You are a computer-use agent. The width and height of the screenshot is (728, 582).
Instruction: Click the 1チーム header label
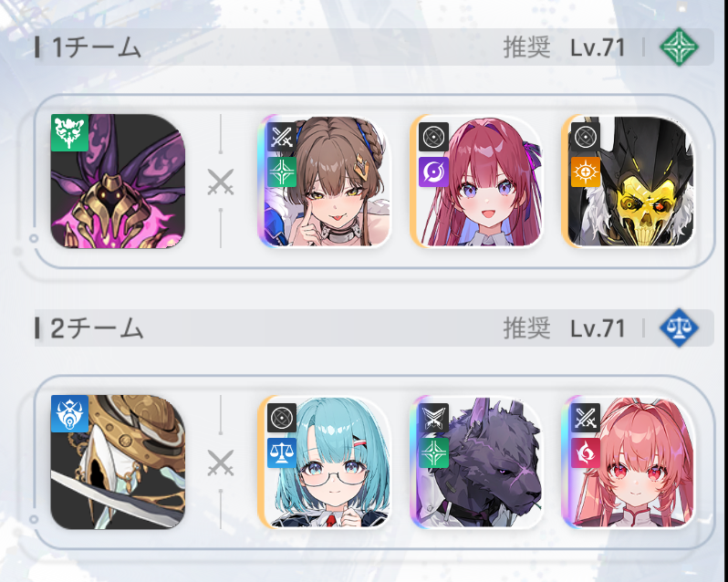pos(97,47)
